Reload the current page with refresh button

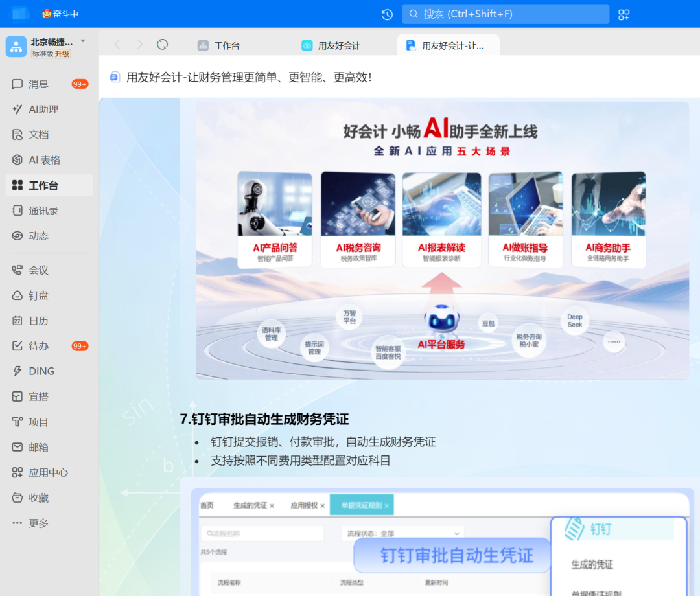coord(162,45)
